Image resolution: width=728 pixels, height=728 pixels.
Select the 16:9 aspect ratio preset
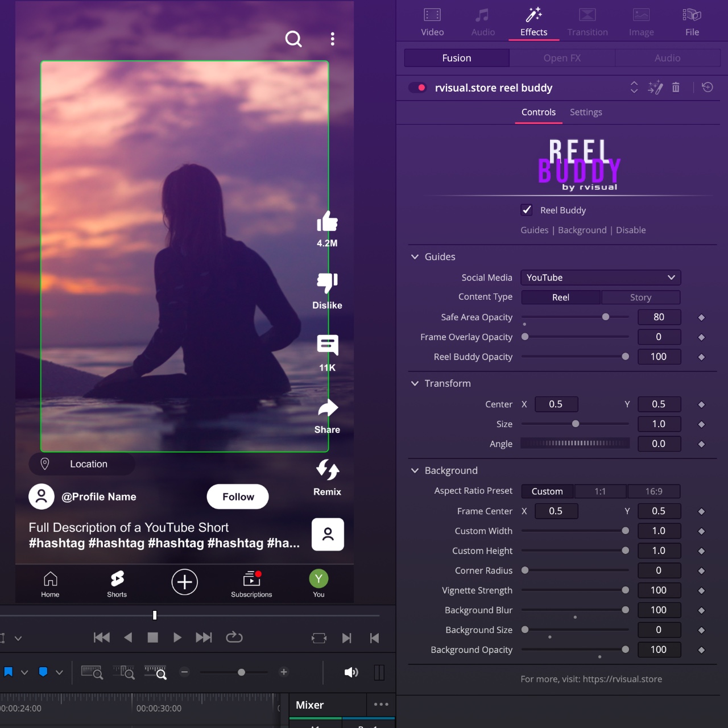coord(653,491)
